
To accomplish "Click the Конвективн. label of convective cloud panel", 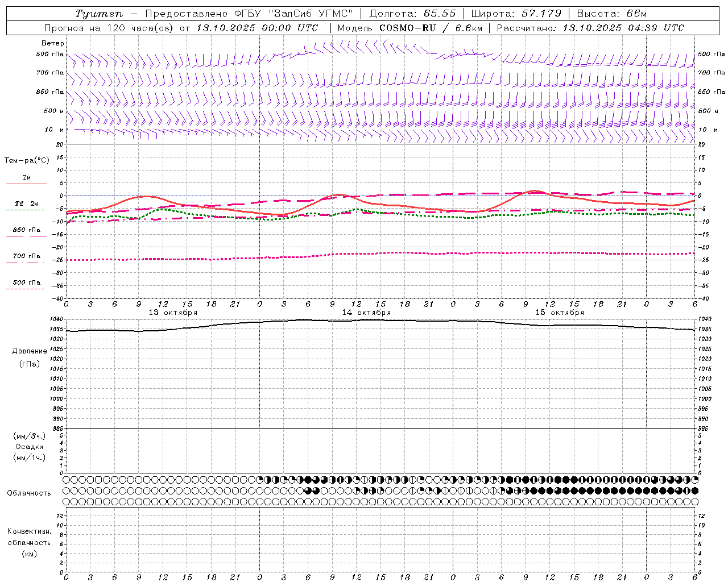I will point(29,531).
